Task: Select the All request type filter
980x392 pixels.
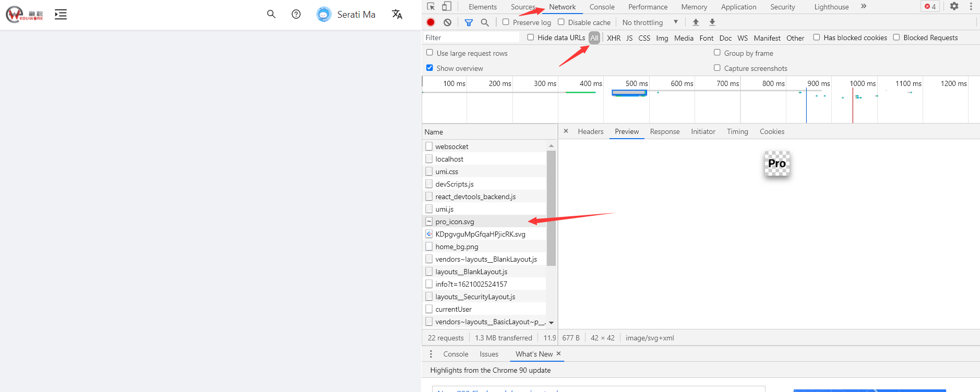Action: pyautogui.click(x=594, y=38)
